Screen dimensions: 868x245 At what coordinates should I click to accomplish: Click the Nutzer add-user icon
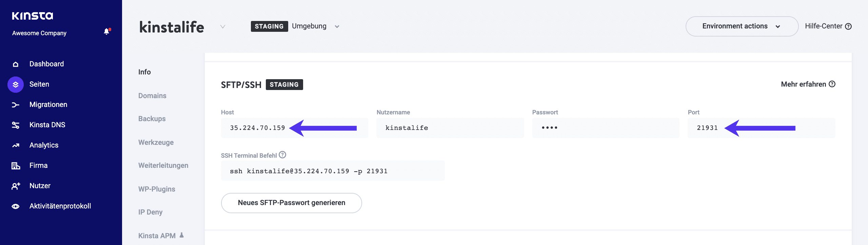[x=16, y=186]
